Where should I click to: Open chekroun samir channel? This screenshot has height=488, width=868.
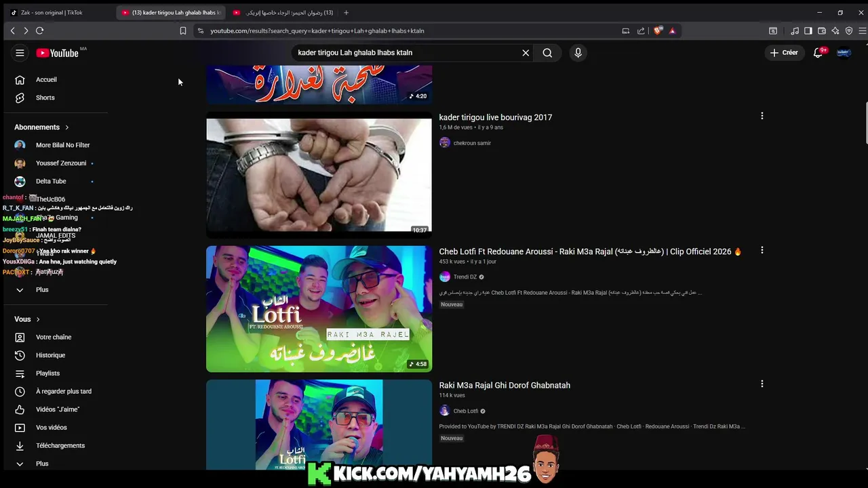[x=472, y=143]
